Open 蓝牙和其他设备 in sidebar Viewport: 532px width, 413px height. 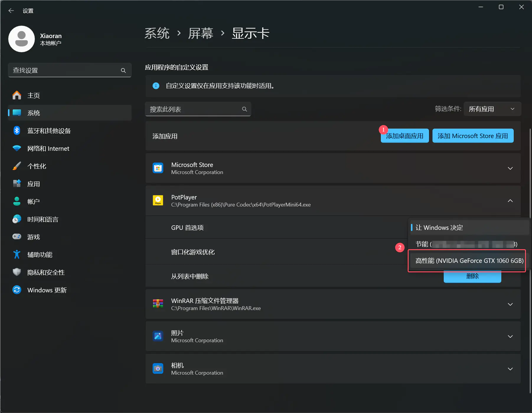click(49, 131)
